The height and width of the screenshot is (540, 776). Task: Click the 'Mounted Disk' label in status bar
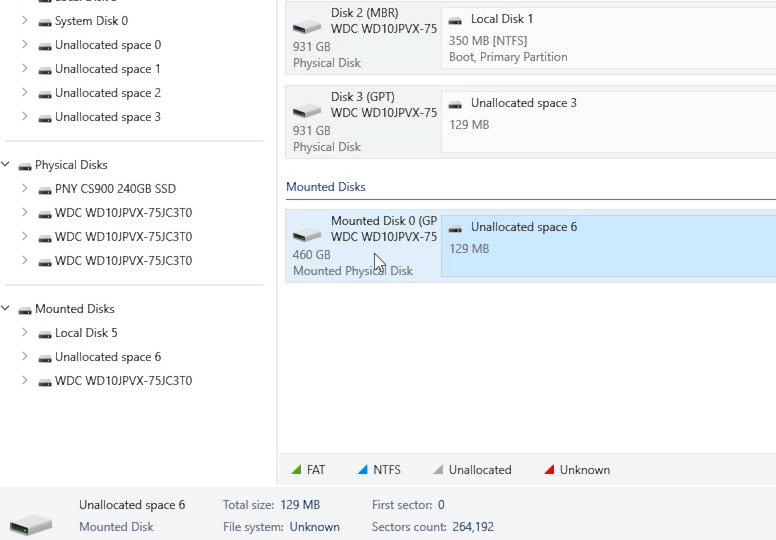[116, 527]
